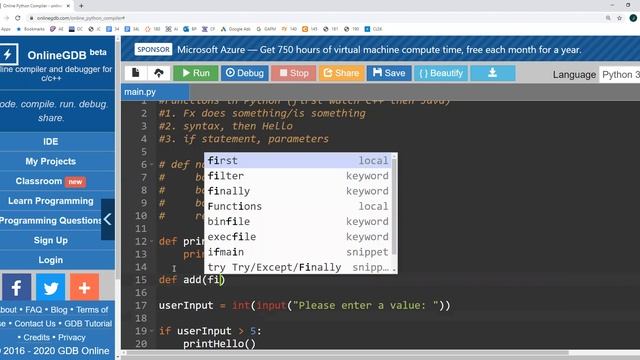
Task: Click the Upload File cloud icon
Action: click(159, 73)
